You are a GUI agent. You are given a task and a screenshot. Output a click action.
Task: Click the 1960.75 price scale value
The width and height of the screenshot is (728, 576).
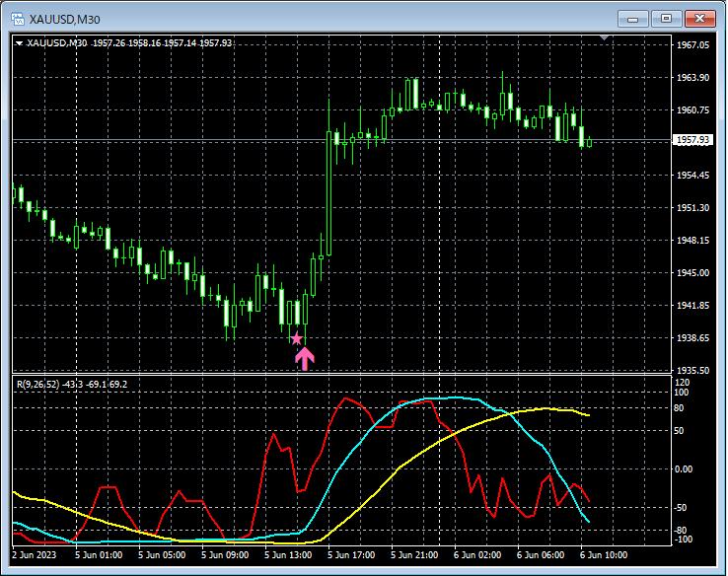coord(692,110)
